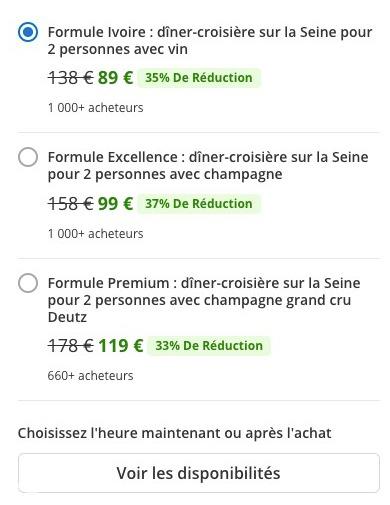
Task: Click the 89 € discounted price
Action: 115,78
